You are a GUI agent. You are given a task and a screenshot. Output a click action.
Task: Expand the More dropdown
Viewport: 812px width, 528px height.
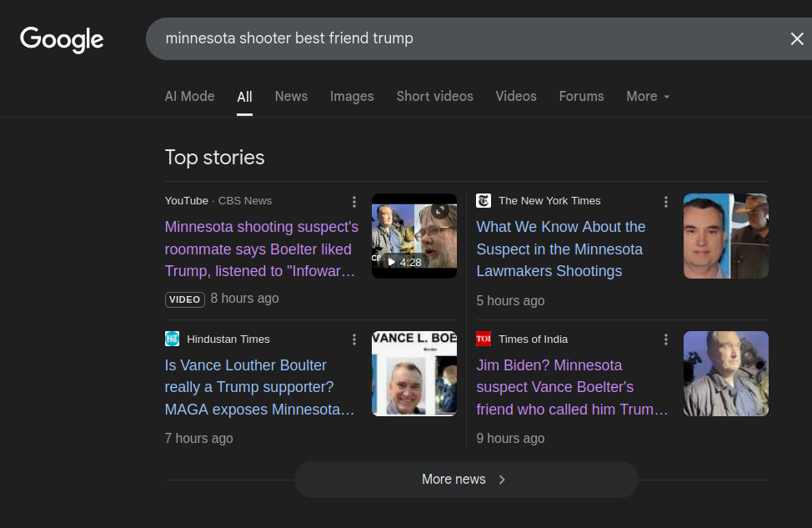coord(648,97)
